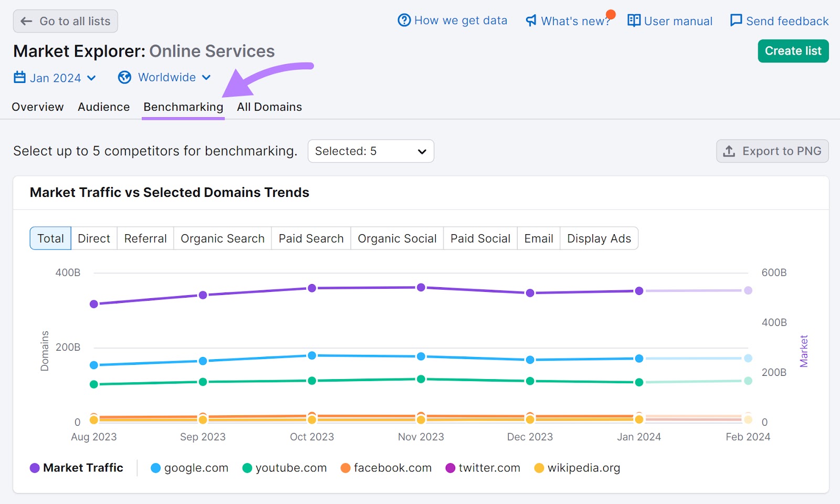This screenshot has width=840, height=504.
Task: Select the Organic Search traffic filter
Action: [222, 238]
